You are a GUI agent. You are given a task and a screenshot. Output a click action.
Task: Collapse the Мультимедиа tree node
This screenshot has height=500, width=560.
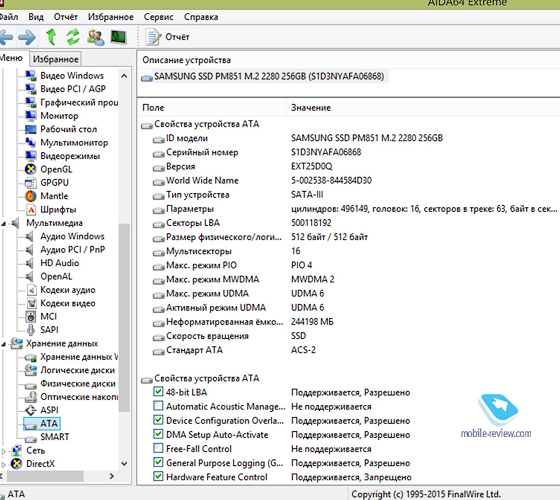pos(3,224)
